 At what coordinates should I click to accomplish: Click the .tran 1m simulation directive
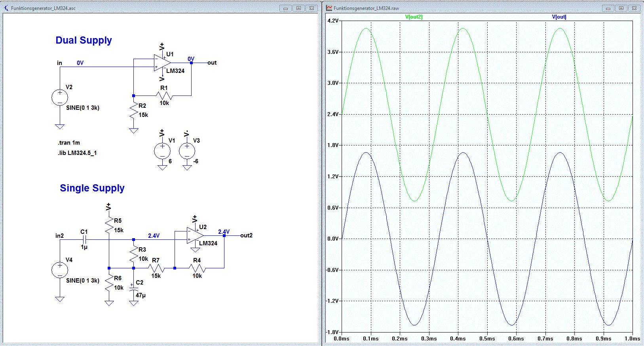(x=69, y=143)
